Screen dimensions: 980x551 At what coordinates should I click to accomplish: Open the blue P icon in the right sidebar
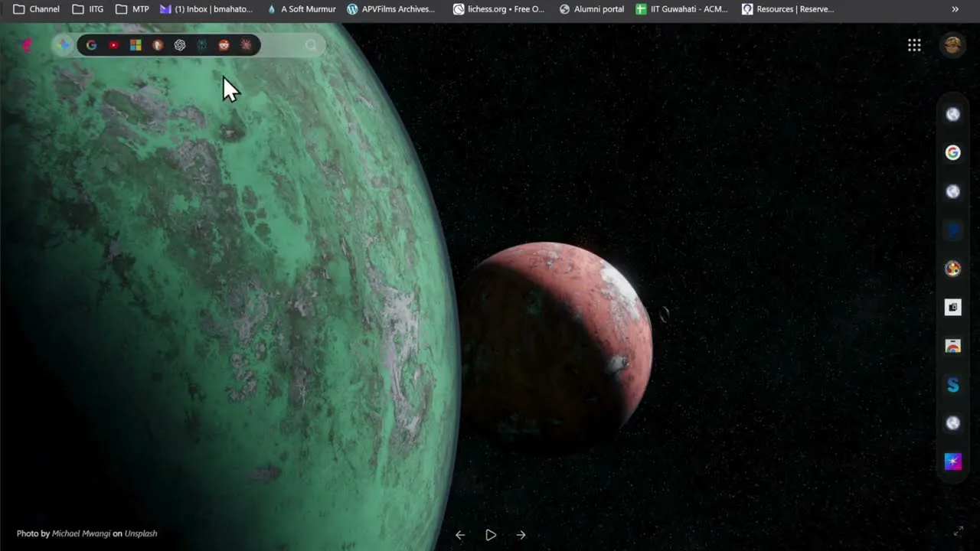point(952,230)
